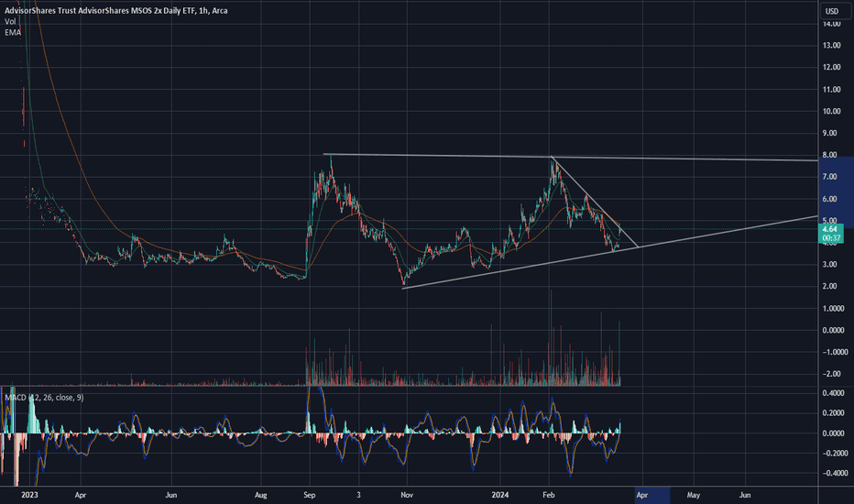Screen dimensions: 854x504
Task: Click the MACD 0.4000 scale label
Action: [833, 393]
